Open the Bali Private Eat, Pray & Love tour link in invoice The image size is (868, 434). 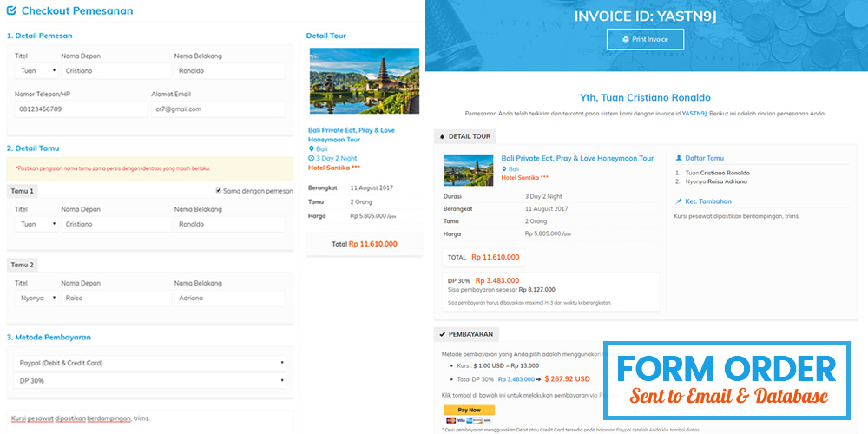click(577, 159)
